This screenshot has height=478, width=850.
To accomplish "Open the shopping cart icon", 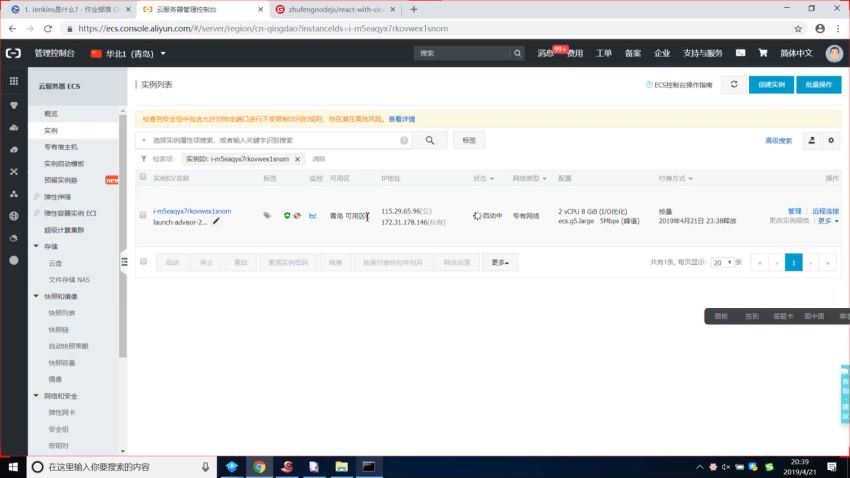I will click(763, 53).
